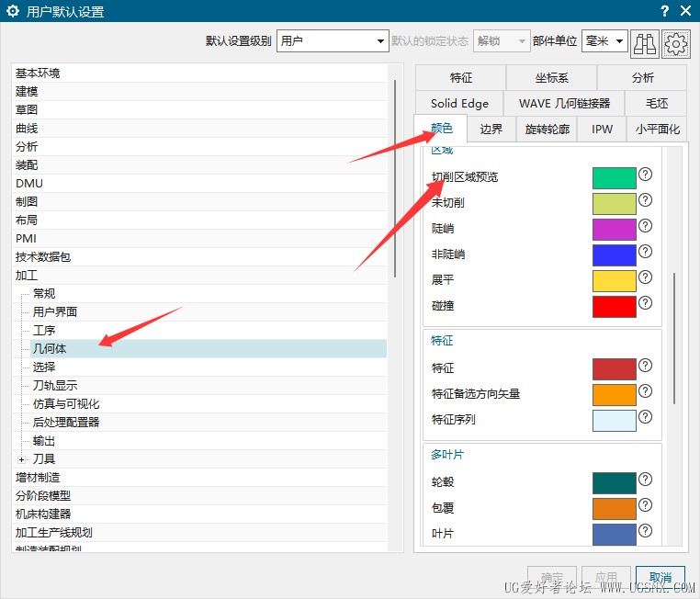Pick the red 碰撞 color swatch
Image resolution: width=700 pixels, height=599 pixels.
click(615, 307)
